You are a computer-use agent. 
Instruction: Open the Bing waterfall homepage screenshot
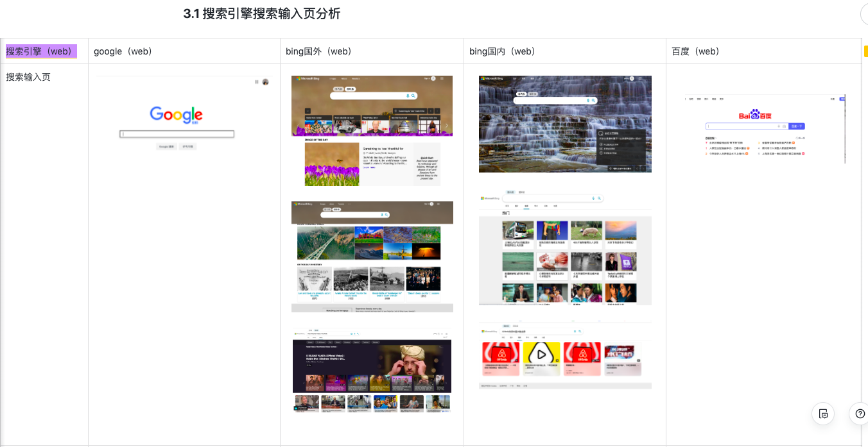565,124
